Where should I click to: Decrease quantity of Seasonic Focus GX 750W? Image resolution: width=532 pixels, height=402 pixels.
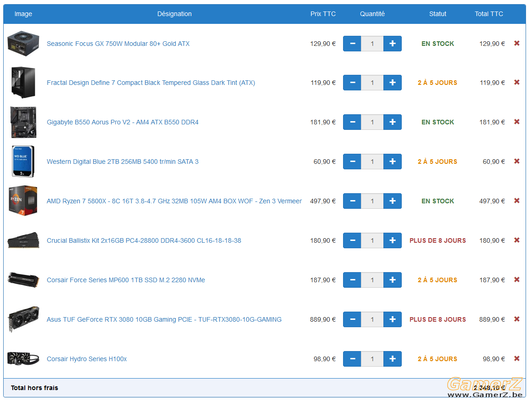point(352,44)
